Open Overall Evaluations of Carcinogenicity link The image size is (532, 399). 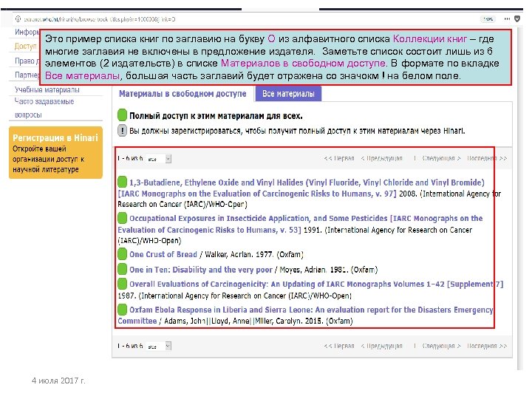tap(316, 284)
